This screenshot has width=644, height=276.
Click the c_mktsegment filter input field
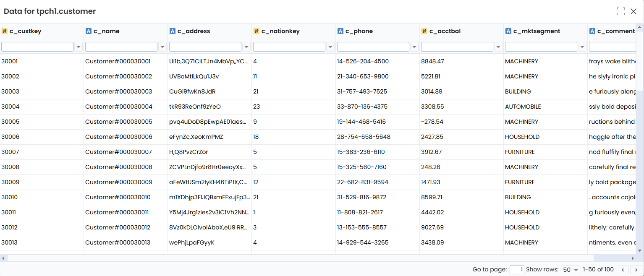[541, 47]
